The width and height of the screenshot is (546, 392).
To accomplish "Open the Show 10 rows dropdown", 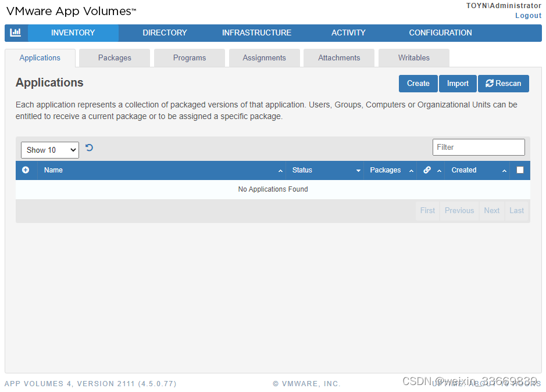I will [x=50, y=150].
